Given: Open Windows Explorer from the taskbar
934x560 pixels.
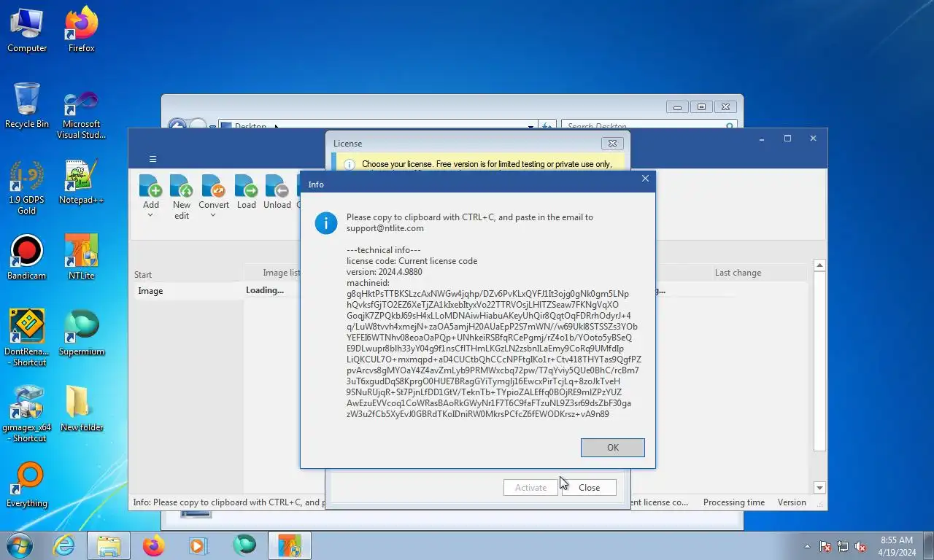Looking at the screenshot, I should [x=109, y=545].
